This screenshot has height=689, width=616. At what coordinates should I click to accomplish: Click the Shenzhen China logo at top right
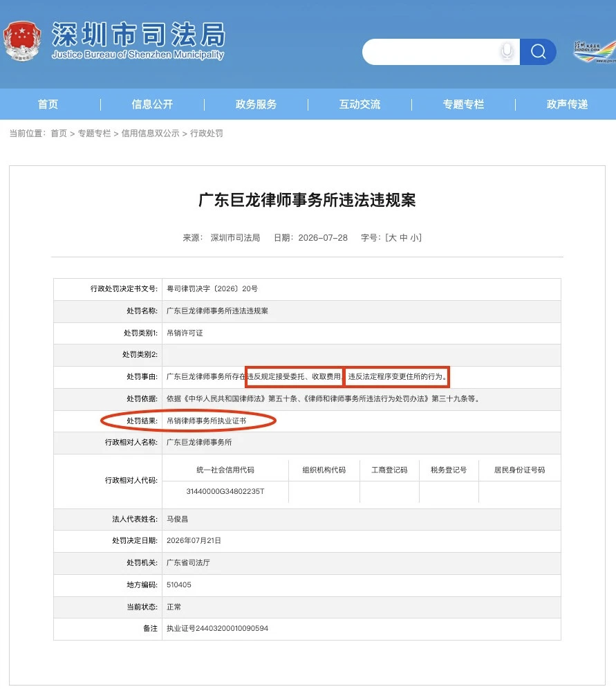point(594,52)
